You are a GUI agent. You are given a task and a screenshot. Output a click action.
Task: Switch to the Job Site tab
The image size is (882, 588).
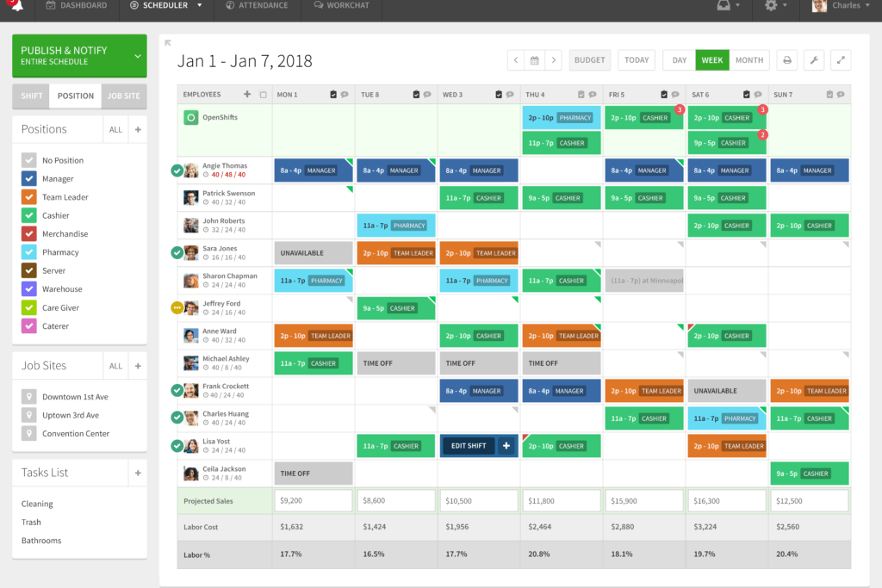124,96
